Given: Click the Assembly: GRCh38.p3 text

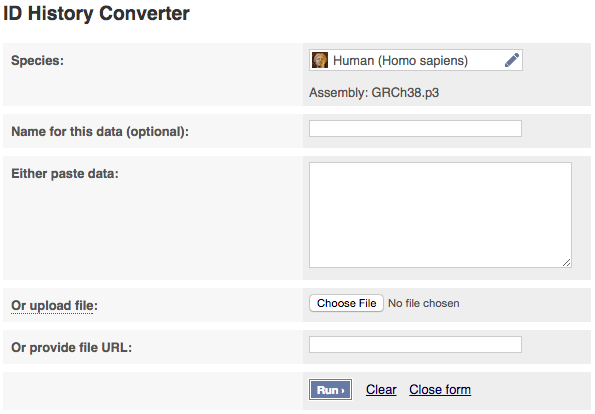Looking at the screenshot, I should (374, 93).
